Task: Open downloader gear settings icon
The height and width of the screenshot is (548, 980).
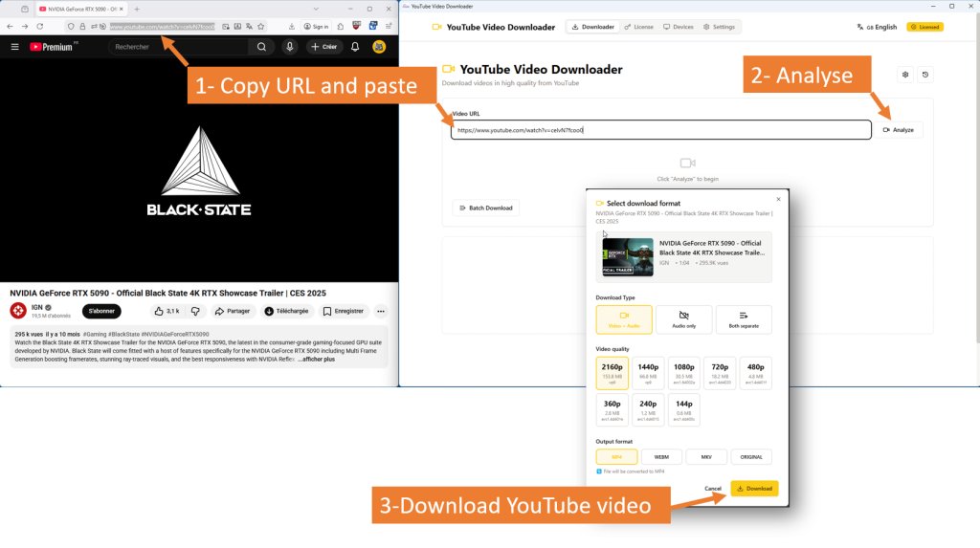Action: [x=905, y=75]
